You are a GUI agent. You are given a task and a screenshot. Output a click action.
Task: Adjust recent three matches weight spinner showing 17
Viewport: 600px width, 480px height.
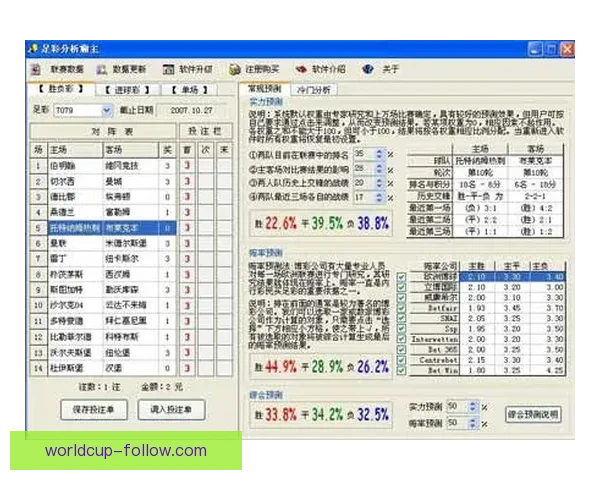pyautogui.click(x=379, y=198)
